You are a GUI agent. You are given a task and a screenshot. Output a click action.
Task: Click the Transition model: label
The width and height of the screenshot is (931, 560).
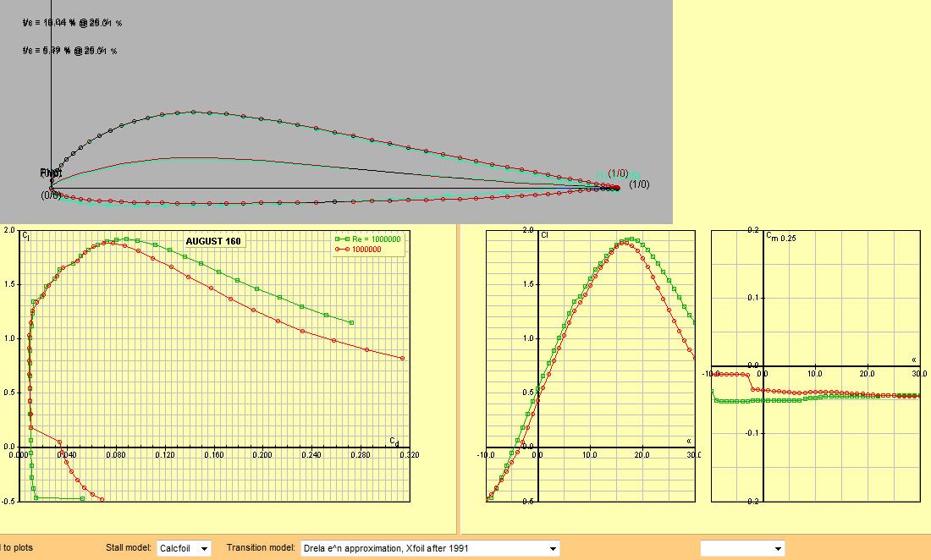click(261, 548)
